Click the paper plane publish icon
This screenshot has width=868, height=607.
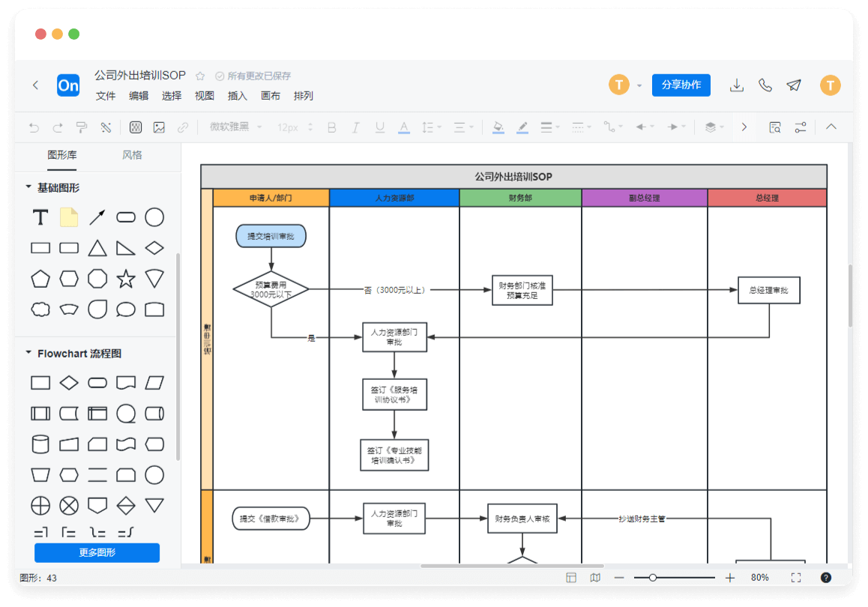pos(794,85)
